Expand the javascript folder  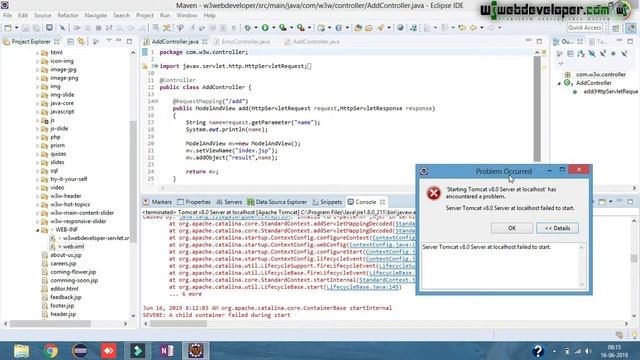38,111
